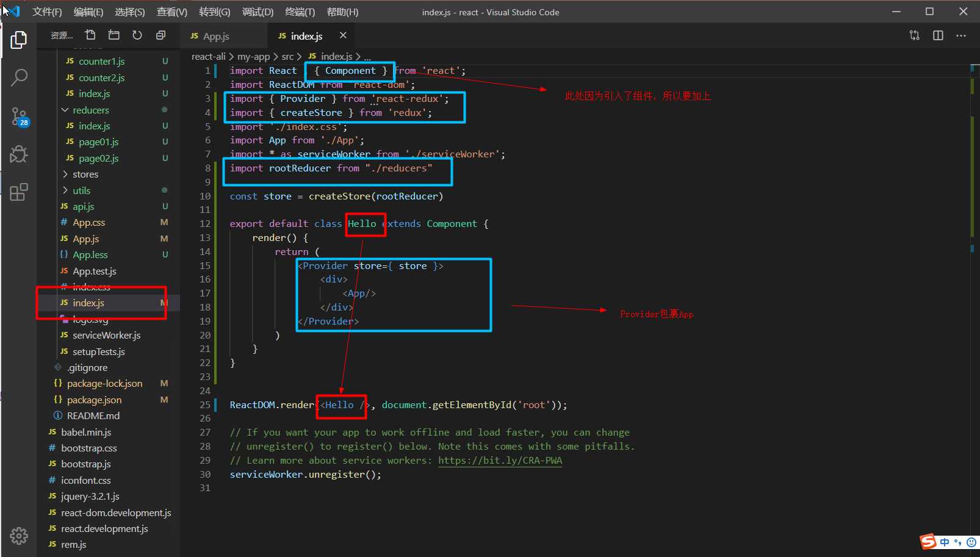Click src in the breadcrumb

pos(287,57)
